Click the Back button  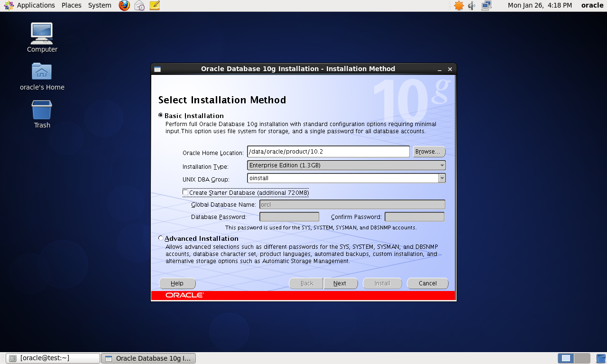pyautogui.click(x=307, y=283)
